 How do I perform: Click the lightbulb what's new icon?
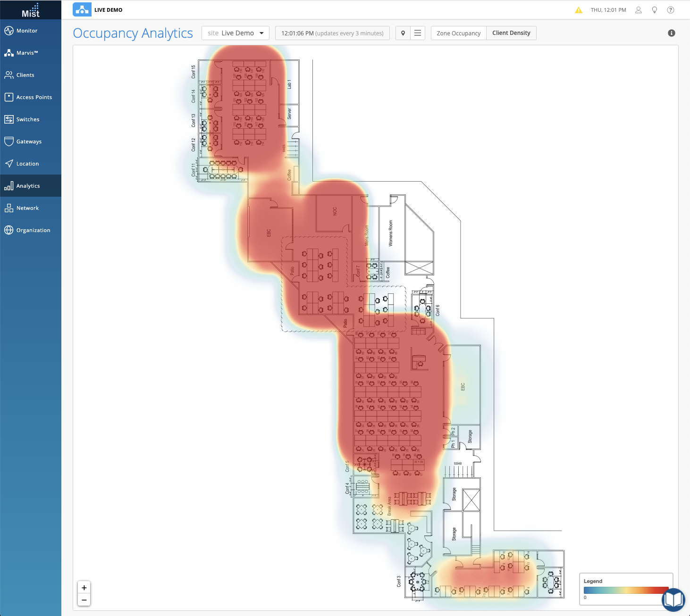(654, 10)
